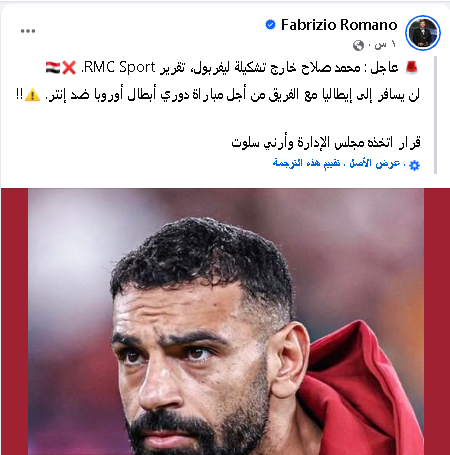Click the globe public-privacy icon

[358, 45]
